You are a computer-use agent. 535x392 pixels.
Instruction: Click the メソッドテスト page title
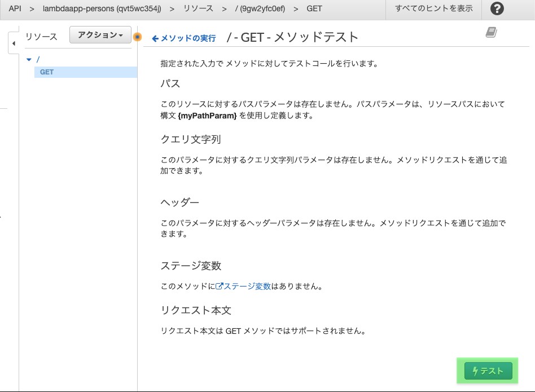pos(293,37)
